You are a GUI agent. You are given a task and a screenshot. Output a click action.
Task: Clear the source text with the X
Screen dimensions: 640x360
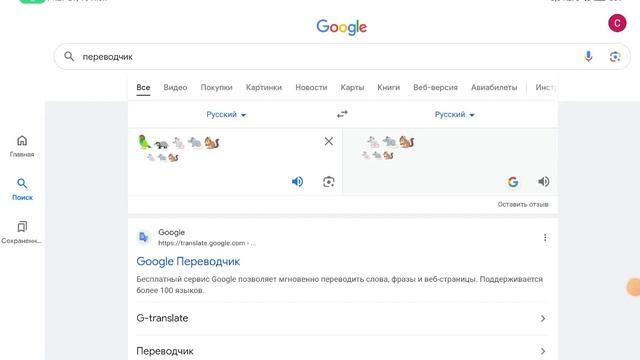pyautogui.click(x=329, y=141)
